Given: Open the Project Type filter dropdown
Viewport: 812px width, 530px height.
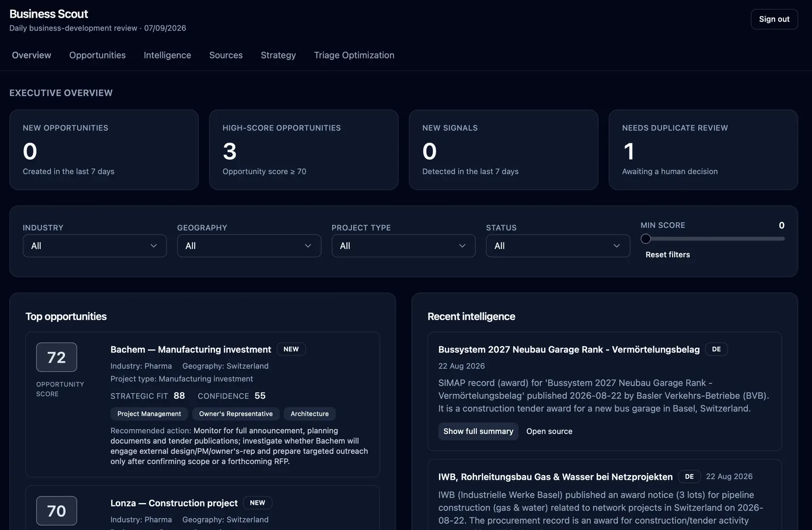Looking at the screenshot, I should 403,246.
